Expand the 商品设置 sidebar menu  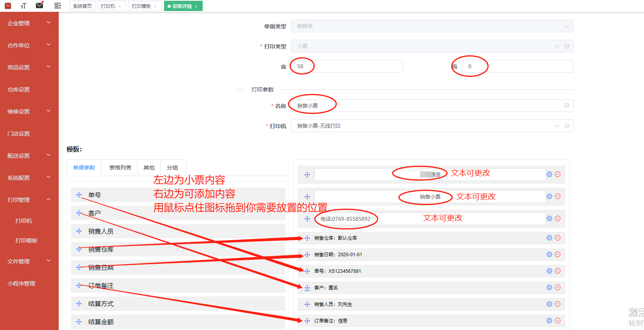click(29, 67)
